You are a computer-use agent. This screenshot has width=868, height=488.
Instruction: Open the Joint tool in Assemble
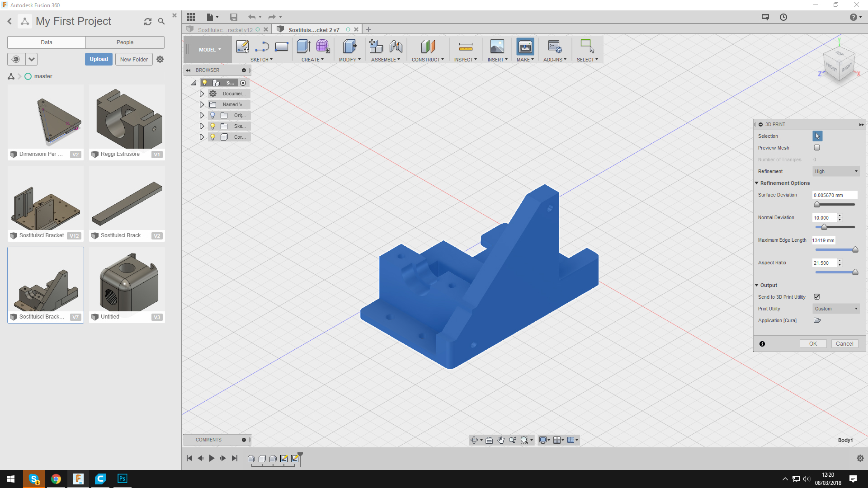click(396, 47)
